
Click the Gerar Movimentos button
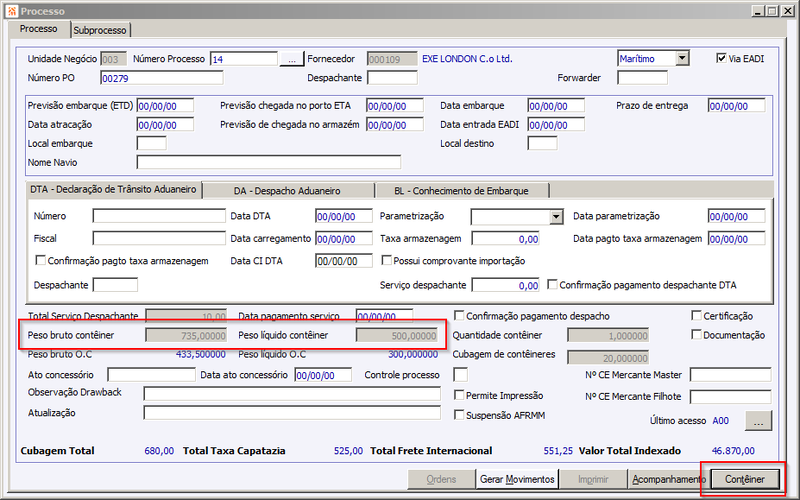(x=517, y=480)
